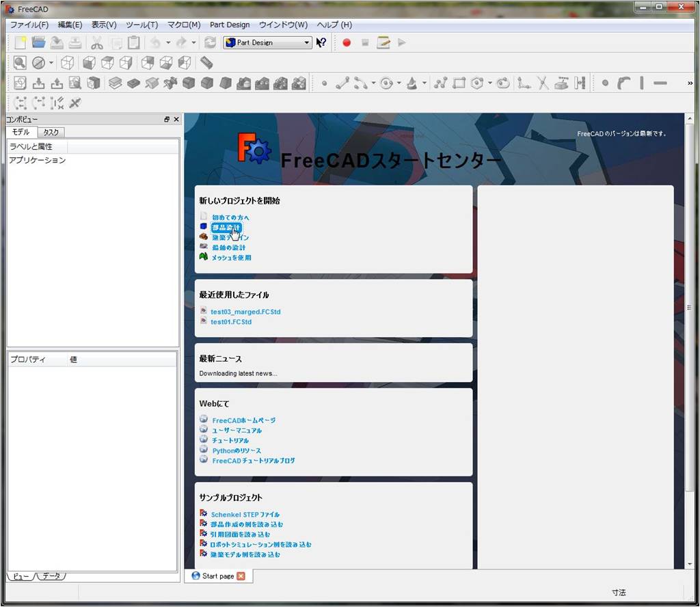Select the sketcher Polyline tool
This screenshot has height=607, width=700.
point(440,83)
